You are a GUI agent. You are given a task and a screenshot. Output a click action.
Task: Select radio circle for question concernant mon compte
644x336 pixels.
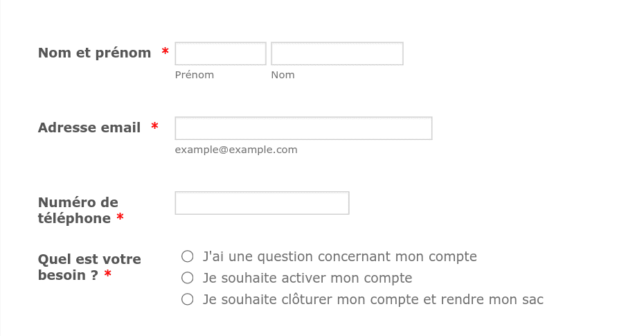coord(187,256)
